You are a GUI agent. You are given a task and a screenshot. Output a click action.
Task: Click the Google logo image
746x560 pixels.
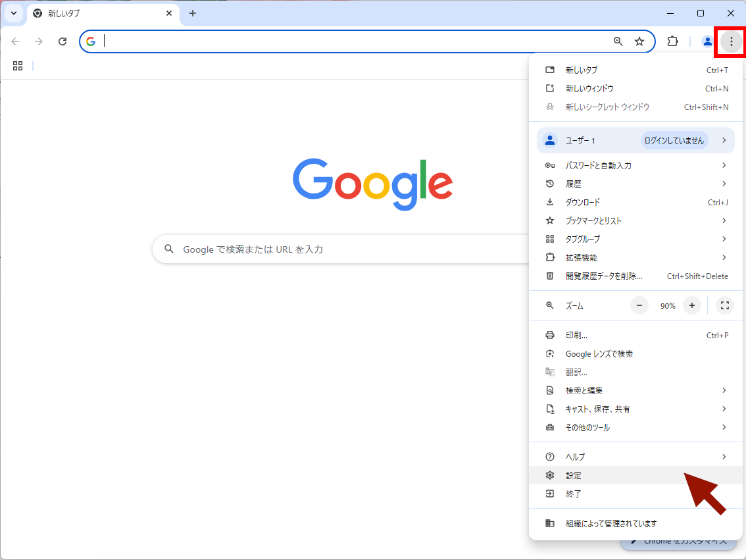pyautogui.click(x=372, y=184)
